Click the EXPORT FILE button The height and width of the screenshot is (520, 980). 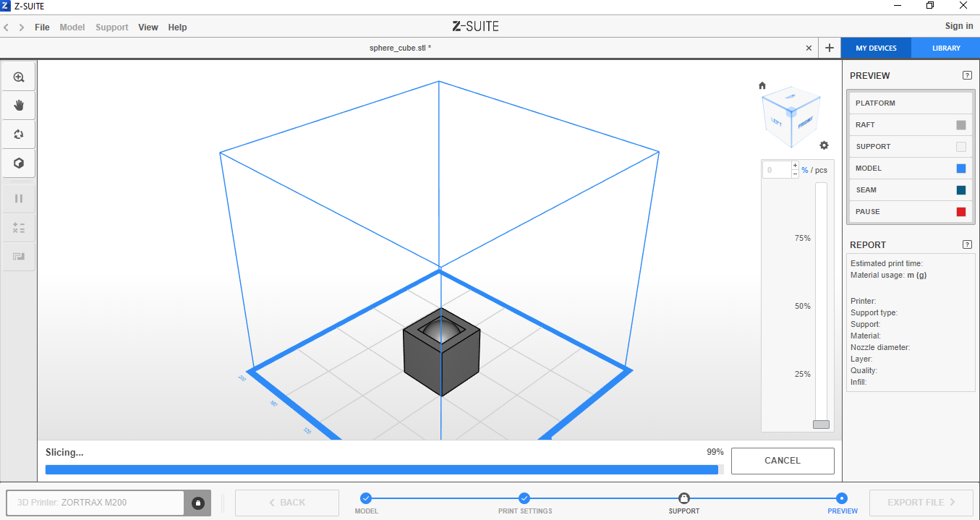(x=921, y=503)
